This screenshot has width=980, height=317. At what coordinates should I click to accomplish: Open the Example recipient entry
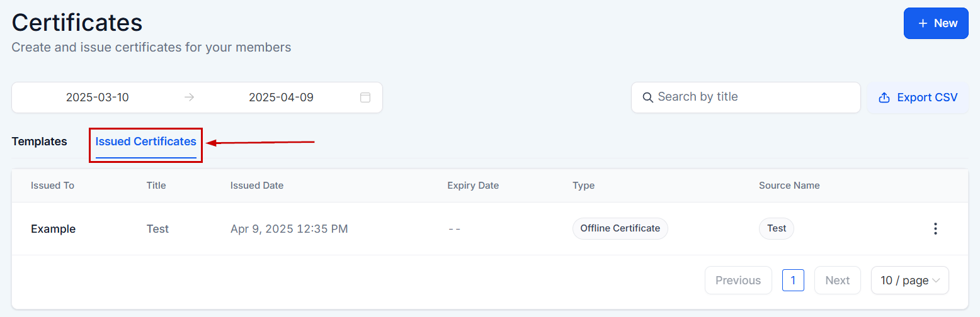click(53, 229)
